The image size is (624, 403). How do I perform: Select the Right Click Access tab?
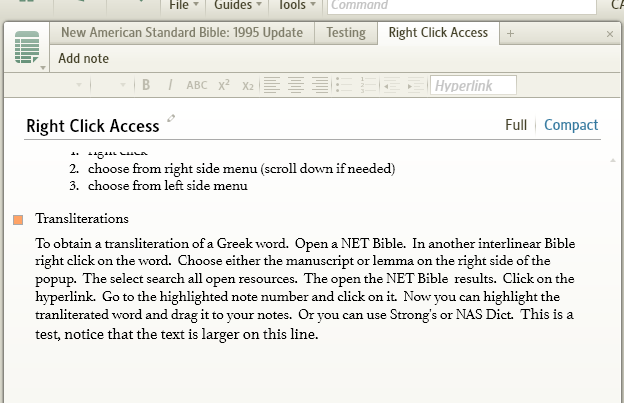438,33
